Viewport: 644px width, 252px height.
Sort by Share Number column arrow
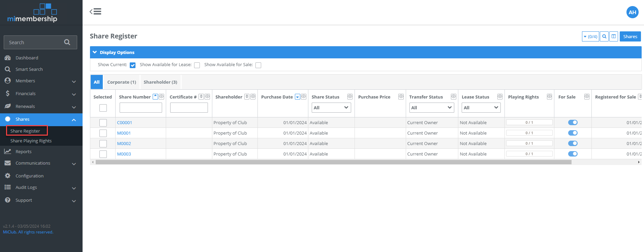[155, 96]
